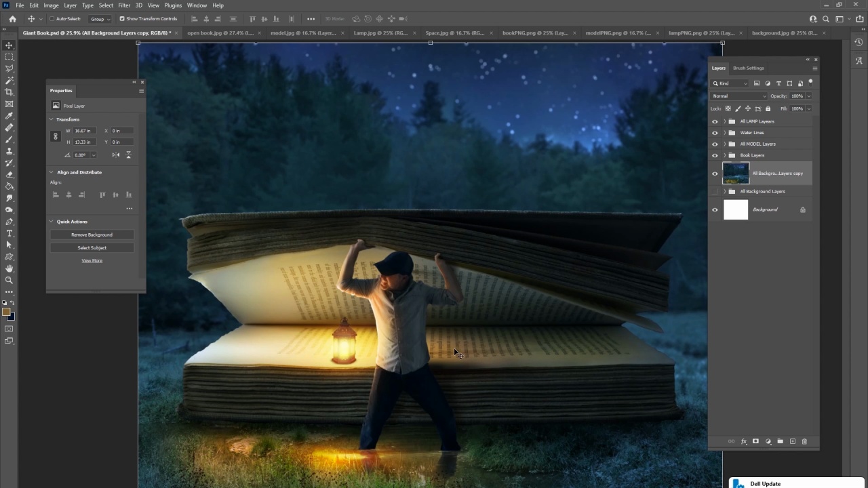This screenshot has height=488, width=868.
Task: Click the Remove Background button
Action: [92, 235]
